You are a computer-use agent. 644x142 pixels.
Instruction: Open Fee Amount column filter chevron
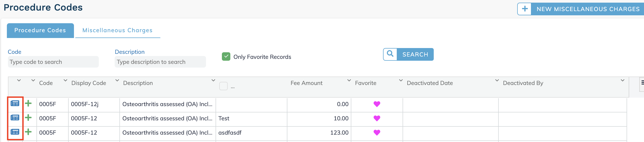(x=349, y=80)
